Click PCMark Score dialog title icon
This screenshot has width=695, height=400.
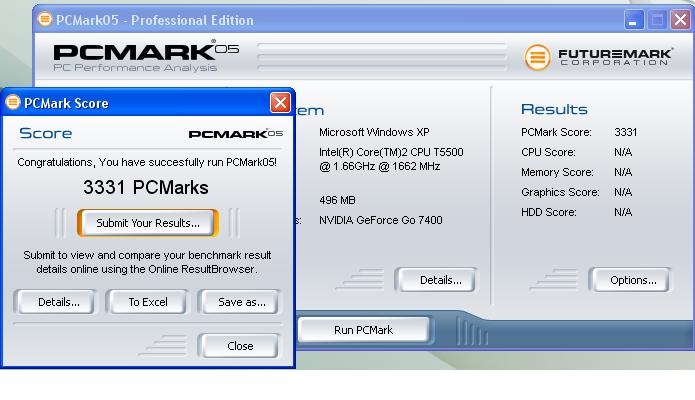(13, 102)
